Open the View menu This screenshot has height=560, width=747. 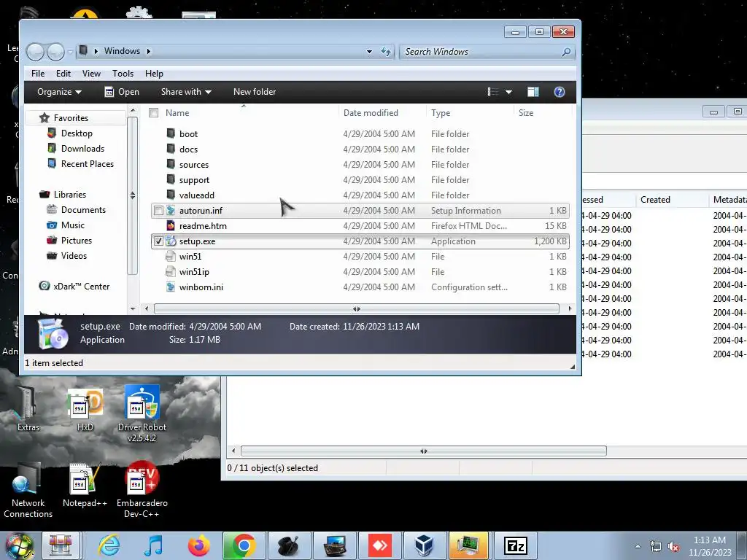pos(91,74)
